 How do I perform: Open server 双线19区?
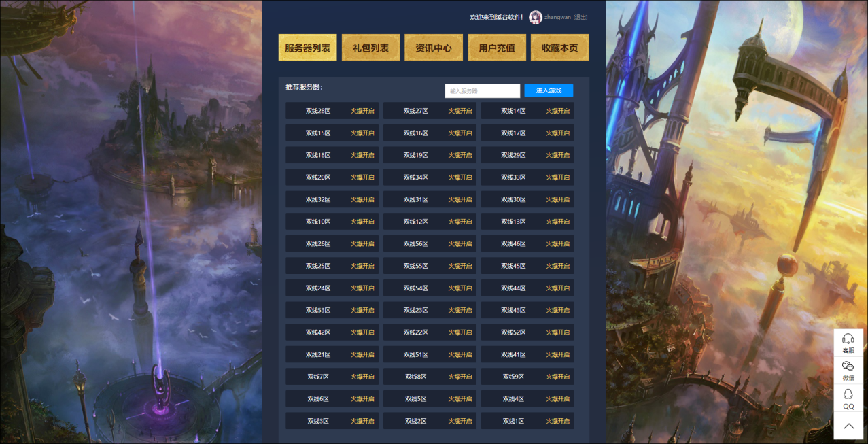click(x=430, y=155)
